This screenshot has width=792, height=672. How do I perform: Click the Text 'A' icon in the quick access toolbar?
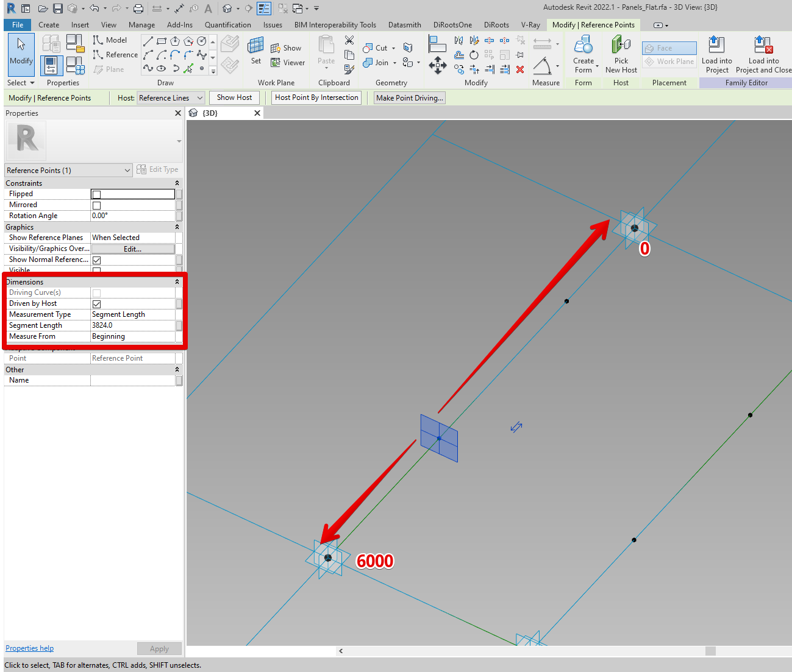coord(209,9)
